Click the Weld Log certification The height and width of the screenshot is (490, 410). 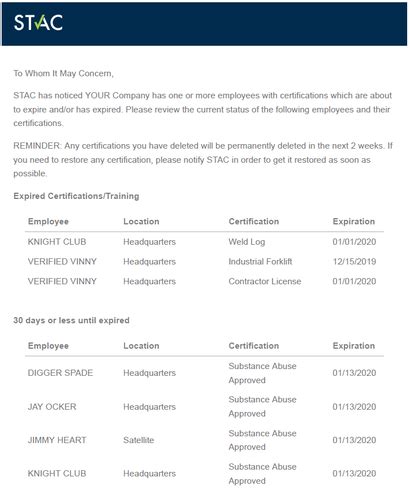coord(247,242)
